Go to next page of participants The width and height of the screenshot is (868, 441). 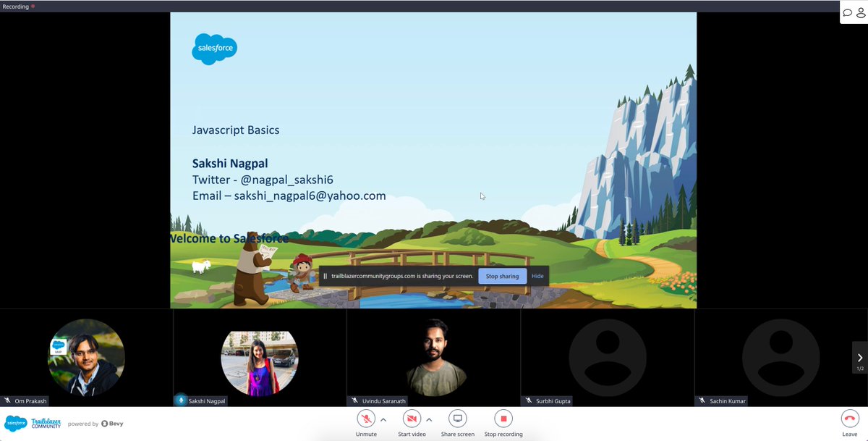[860, 358]
